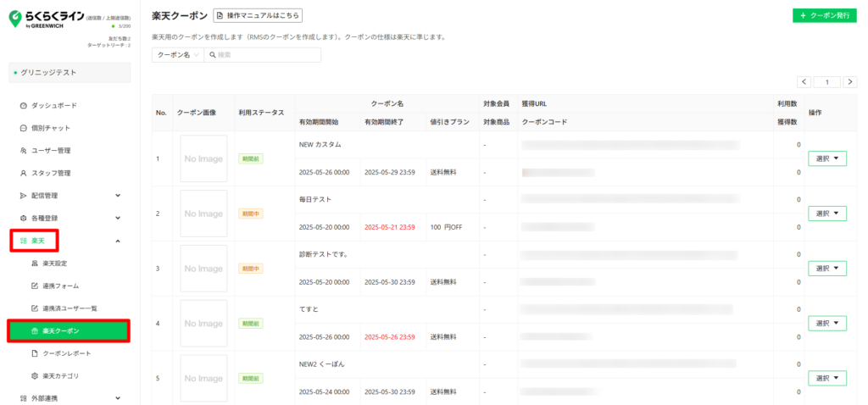This screenshot has height=405, width=868.
Task: Go to next page arrow
Action: coord(850,82)
